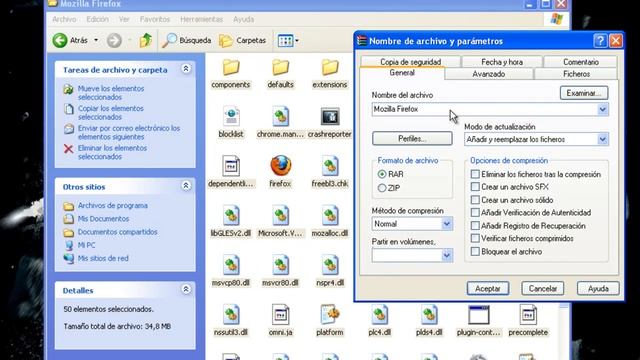Enable Bloquear el archivo
640x360 pixels.
click(x=475, y=251)
